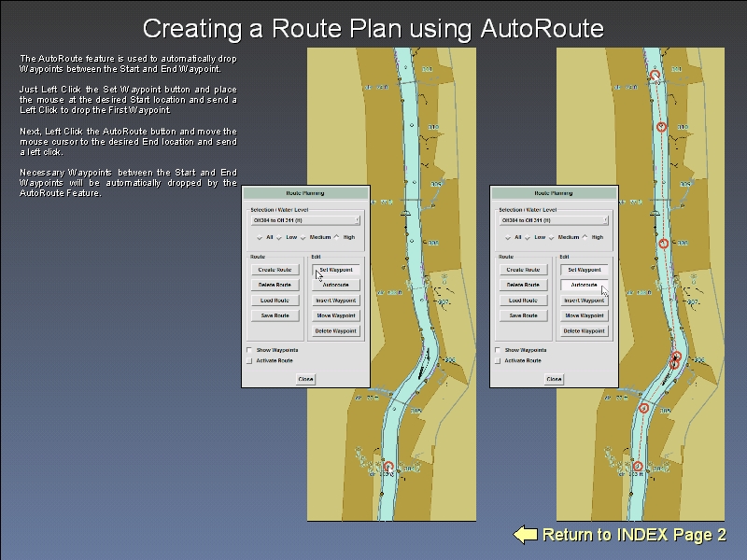
Task: Click the paragraph starting Necessary Waypoints between
Action: click(128, 183)
